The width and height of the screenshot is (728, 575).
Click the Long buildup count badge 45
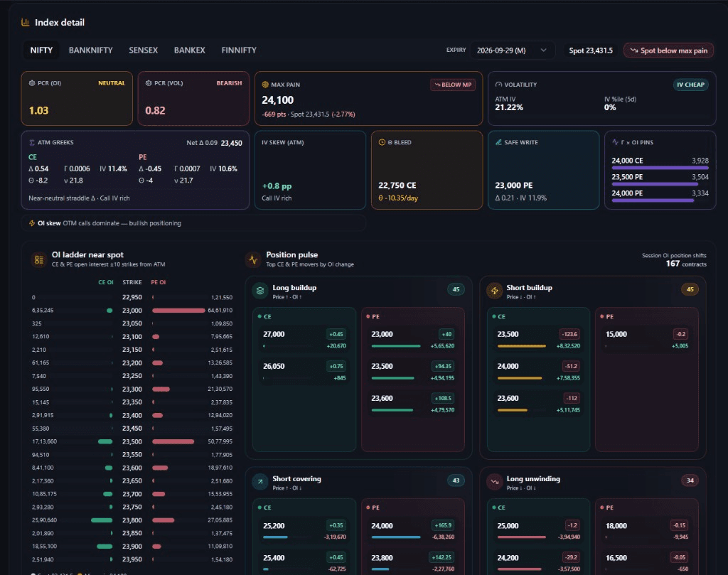456,289
